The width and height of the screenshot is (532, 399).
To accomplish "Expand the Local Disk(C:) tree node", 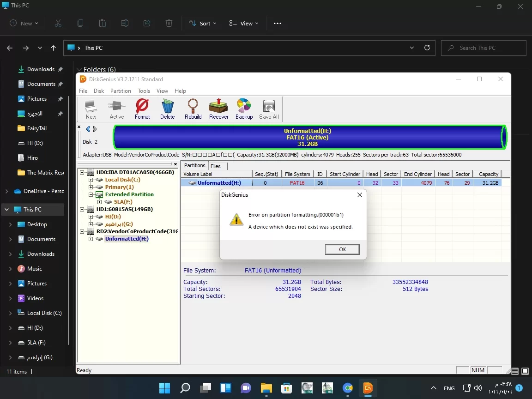I will pyautogui.click(x=91, y=180).
